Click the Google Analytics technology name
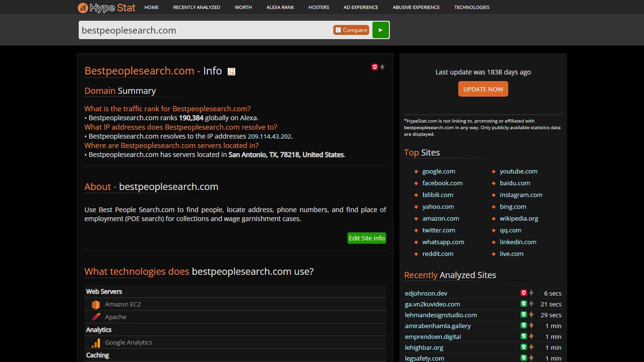The width and height of the screenshot is (644, 362). [129, 343]
